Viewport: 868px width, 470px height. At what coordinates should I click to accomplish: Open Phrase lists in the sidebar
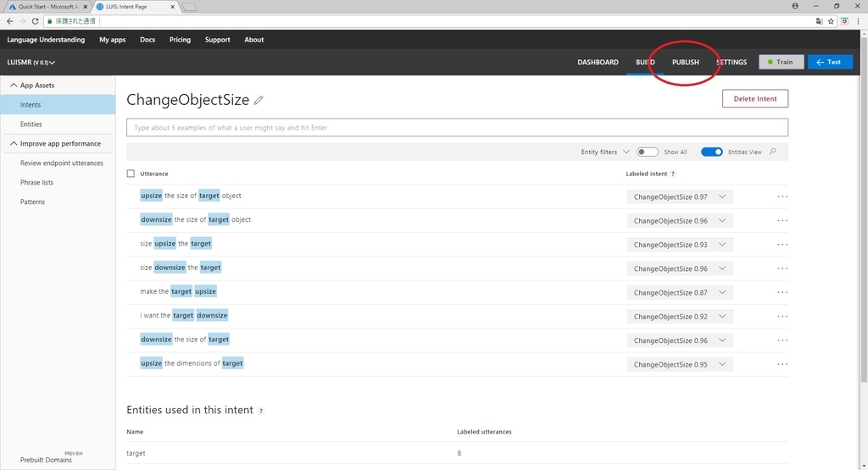pyautogui.click(x=37, y=182)
